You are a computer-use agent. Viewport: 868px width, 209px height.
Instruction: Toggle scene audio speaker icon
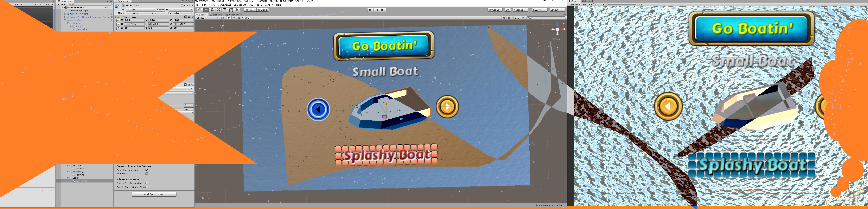click(234, 18)
